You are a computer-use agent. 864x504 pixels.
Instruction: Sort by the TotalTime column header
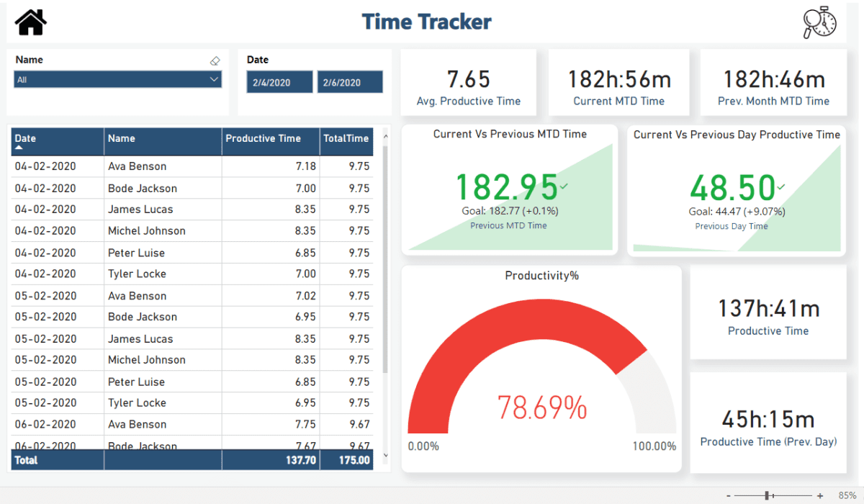coord(346,138)
